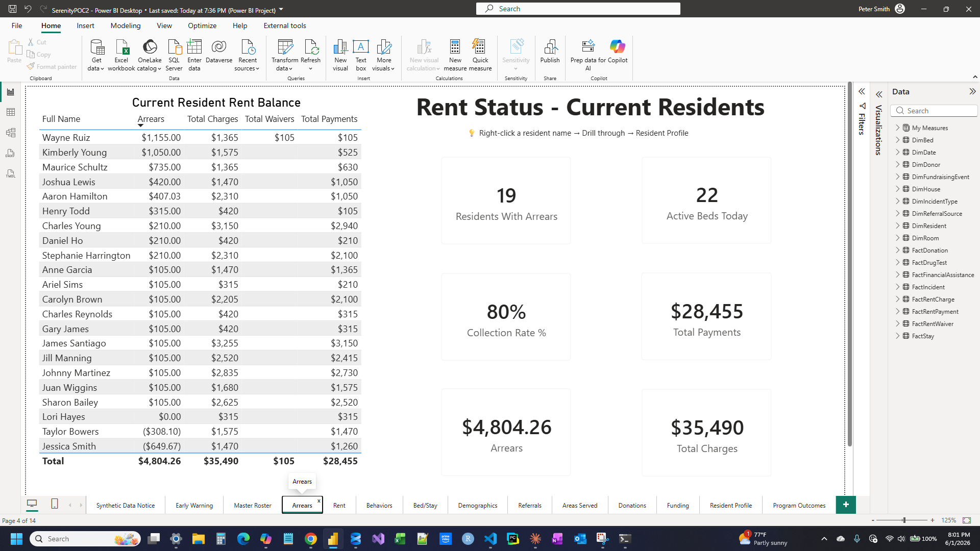Viewport: 980px width, 551px height.
Task: Open Chrome from the taskbar
Action: (x=311, y=539)
